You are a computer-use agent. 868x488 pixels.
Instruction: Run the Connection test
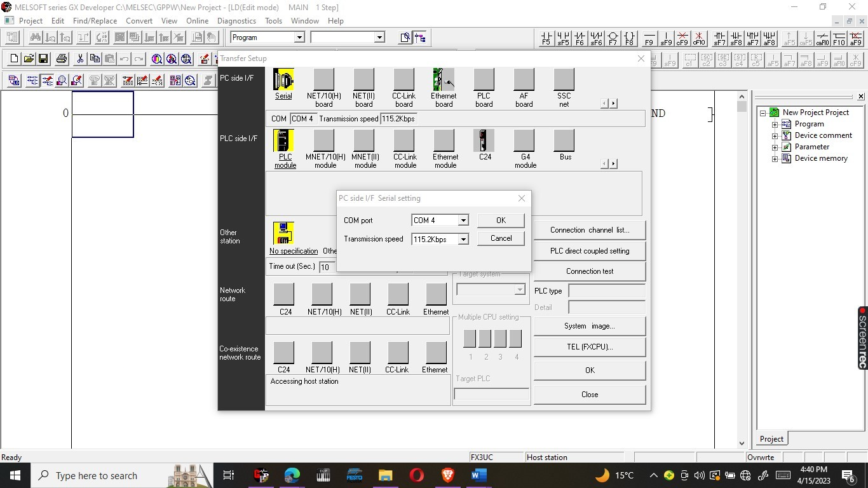590,271
